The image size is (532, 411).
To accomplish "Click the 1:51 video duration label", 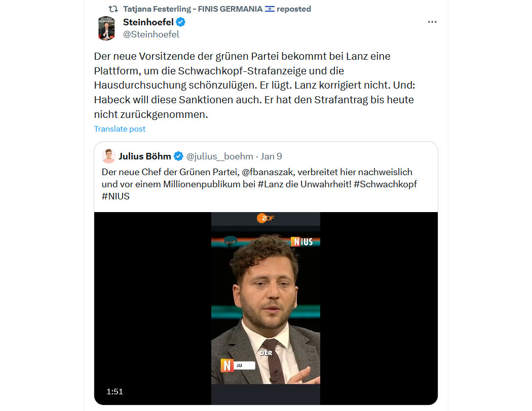I will coord(115,392).
